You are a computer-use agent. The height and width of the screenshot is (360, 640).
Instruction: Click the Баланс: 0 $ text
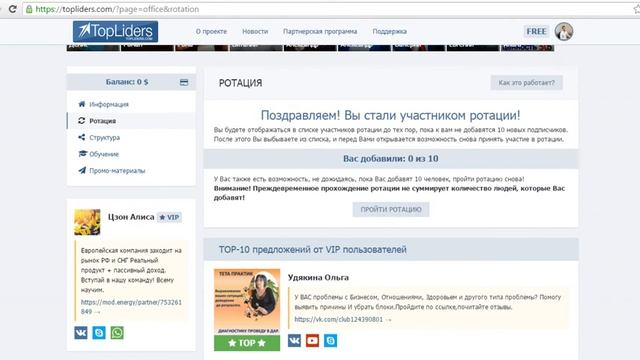pos(127,82)
